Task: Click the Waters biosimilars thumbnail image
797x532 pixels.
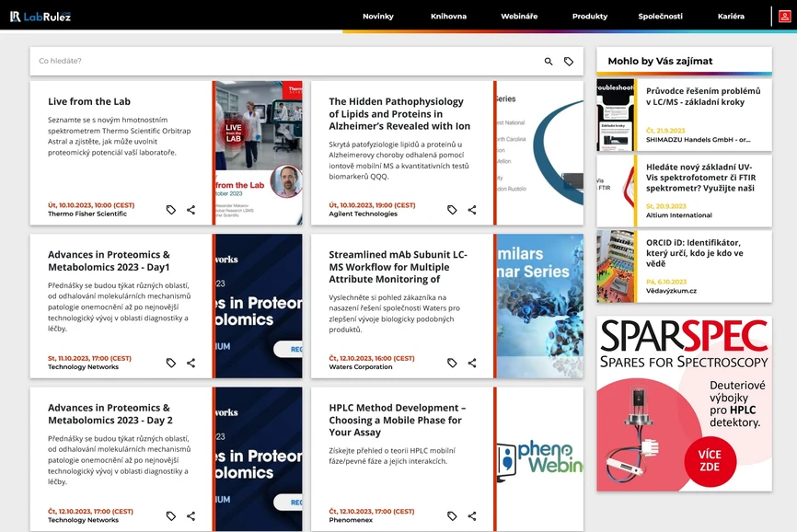Action: 540,306
